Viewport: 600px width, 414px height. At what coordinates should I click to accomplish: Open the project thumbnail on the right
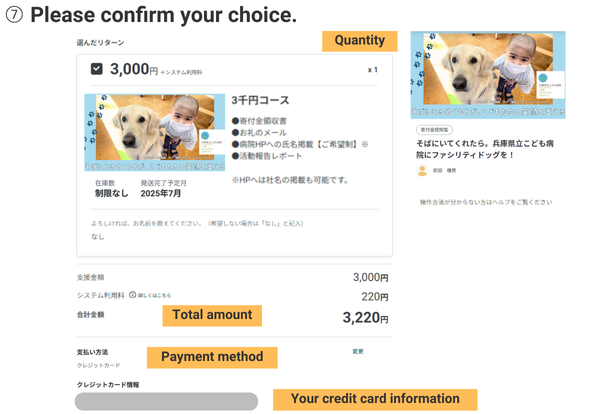[487, 75]
